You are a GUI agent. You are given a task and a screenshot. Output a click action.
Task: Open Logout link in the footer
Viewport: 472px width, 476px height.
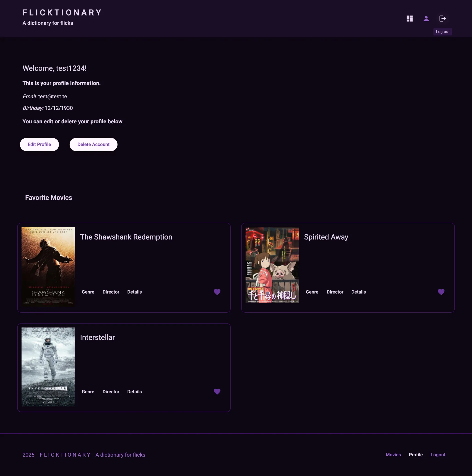click(438, 454)
